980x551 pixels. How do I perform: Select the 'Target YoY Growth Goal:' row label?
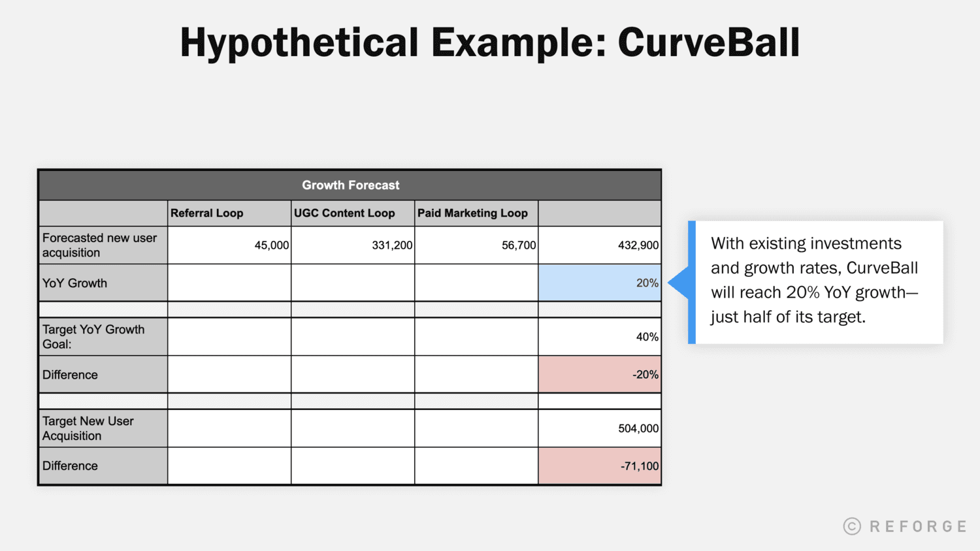(103, 337)
